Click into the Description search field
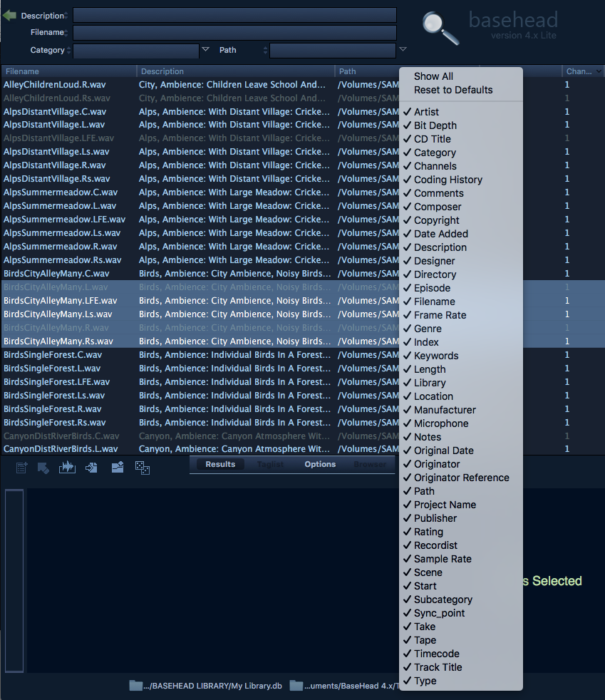 click(x=234, y=15)
